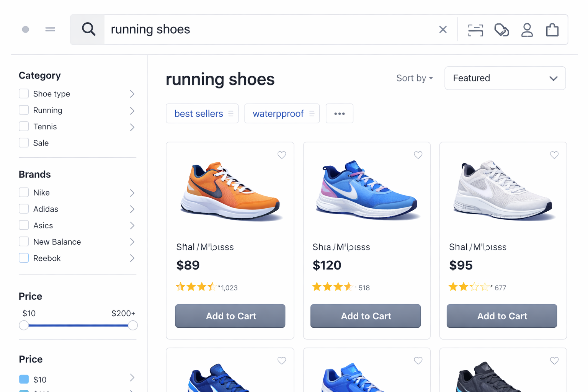This screenshot has width=588, height=392.
Task: Check the New Balance checkbox
Action: pyautogui.click(x=24, y=242)
